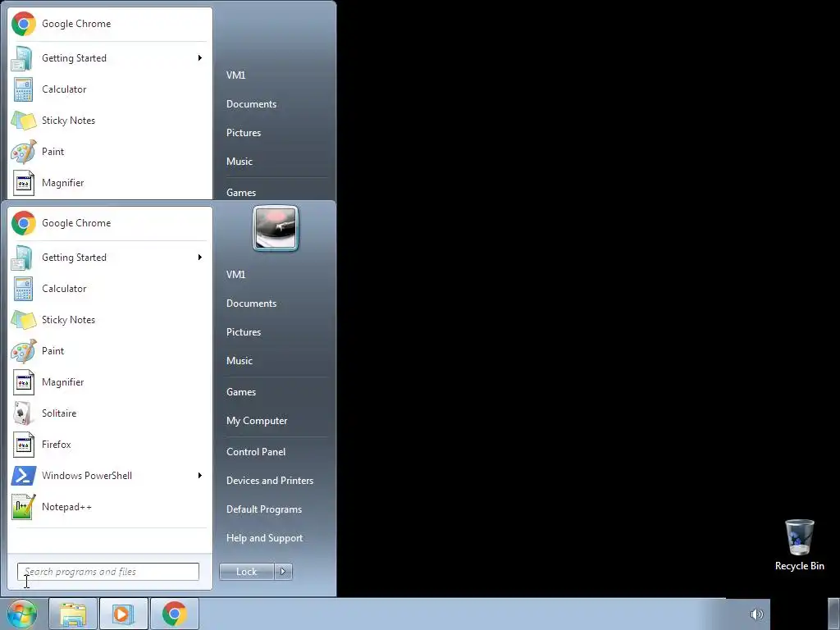Click the Windows Start orb on the taskbar
Viewport: 840px width, 630px height.
(22, 614)
